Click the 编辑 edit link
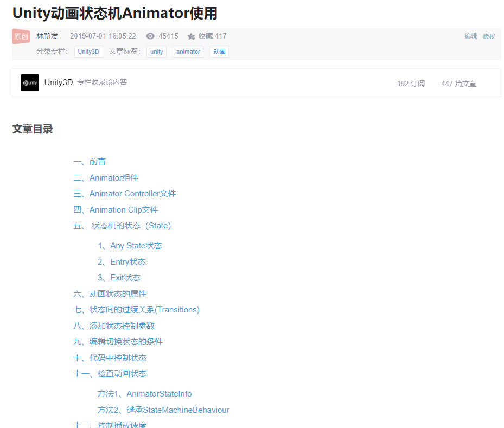 pos(470,36)
